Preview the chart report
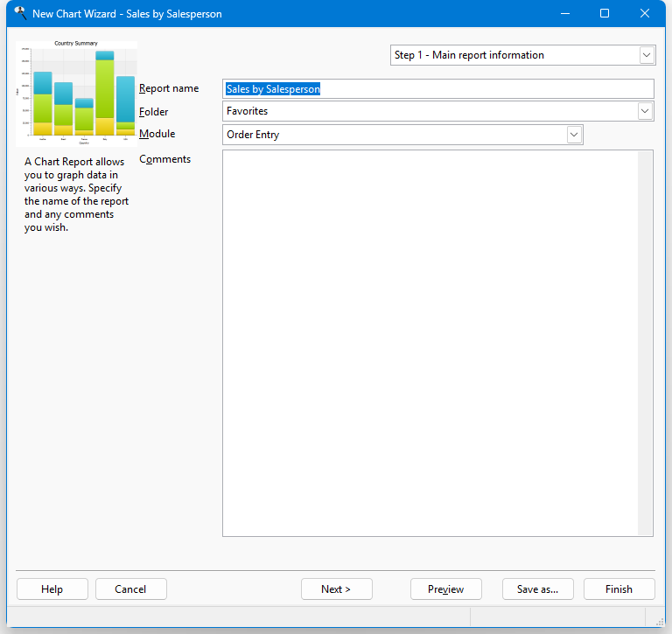This screenshot has width=672, height=634. coord(445,589)
